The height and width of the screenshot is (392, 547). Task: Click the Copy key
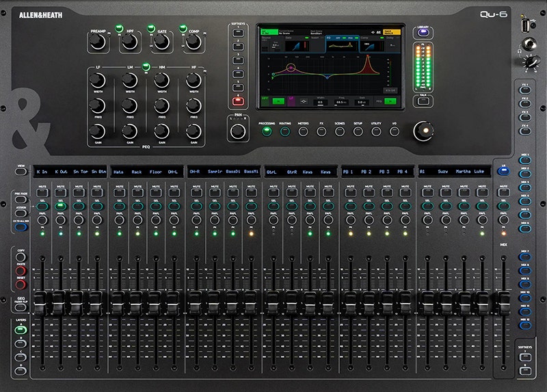(x=21, y=257)
